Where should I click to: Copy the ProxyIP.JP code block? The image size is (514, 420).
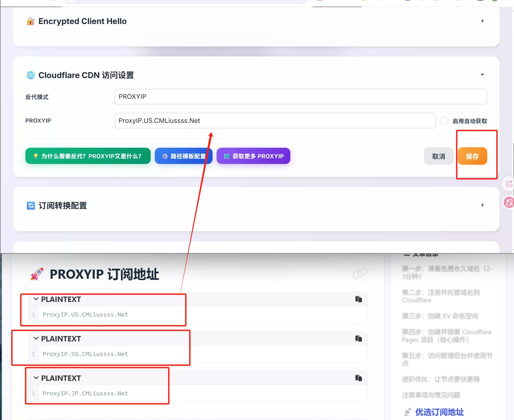click(x=358, y=378)
